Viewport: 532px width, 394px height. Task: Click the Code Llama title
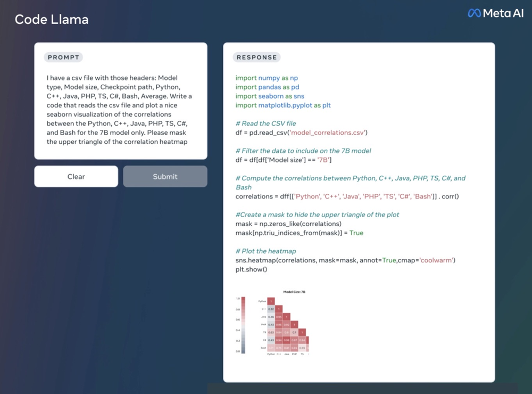pos(52,20)
